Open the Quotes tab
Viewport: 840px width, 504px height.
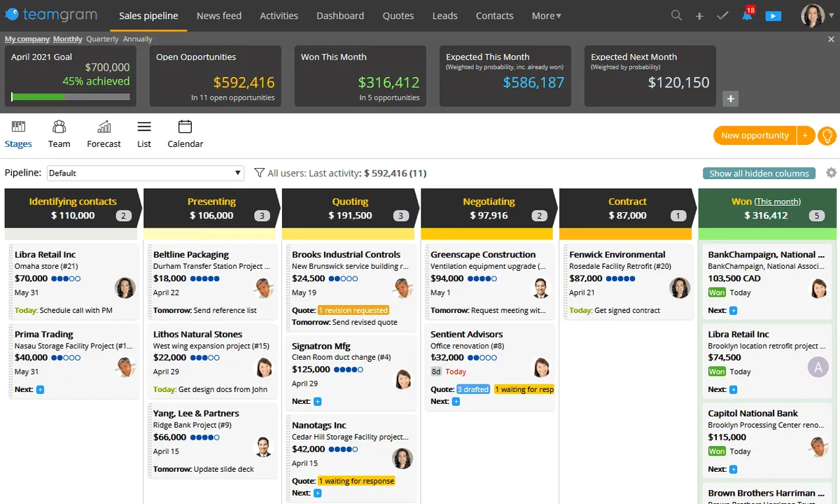[398, 15]
